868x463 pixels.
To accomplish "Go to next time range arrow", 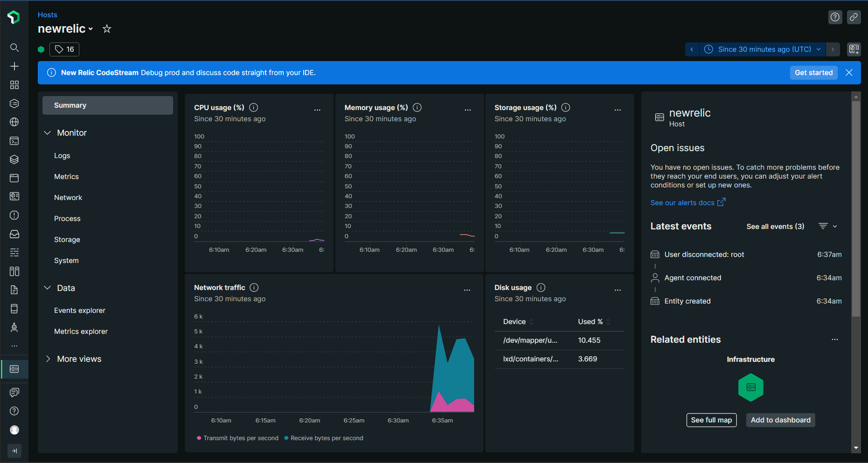I will [833, 49].
